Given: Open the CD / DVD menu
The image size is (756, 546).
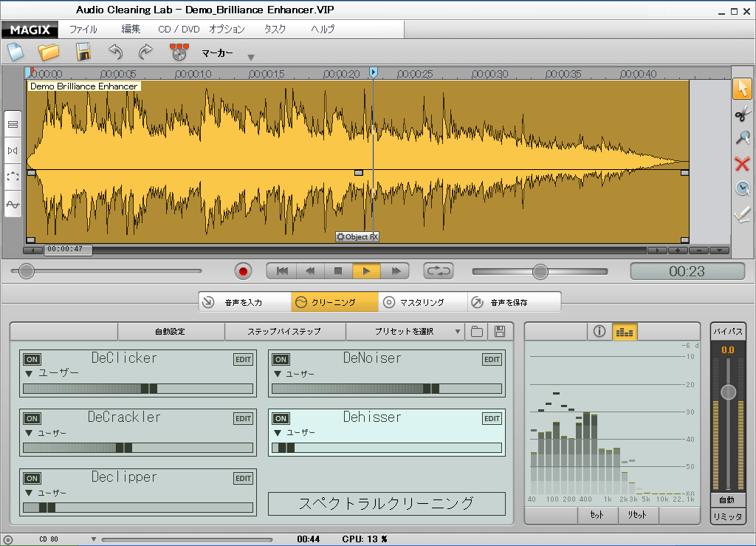Looking at the screenshot, I should point(179,30).
